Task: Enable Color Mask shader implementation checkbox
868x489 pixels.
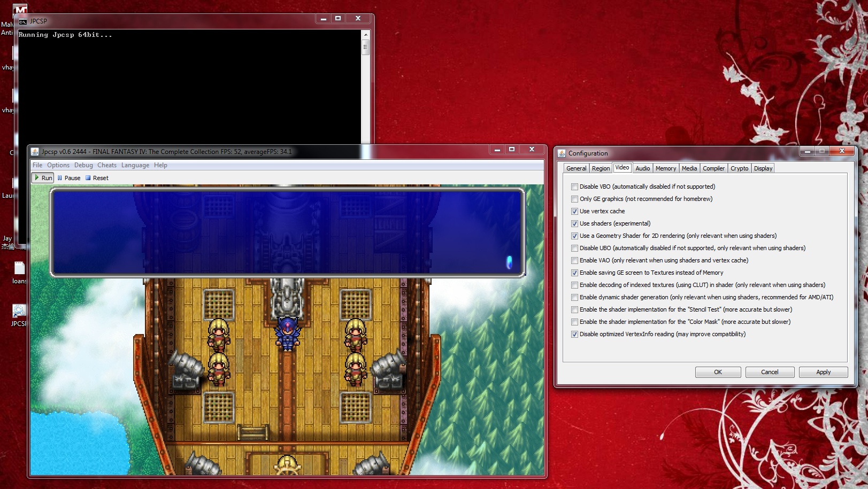Action: (574, 322)
